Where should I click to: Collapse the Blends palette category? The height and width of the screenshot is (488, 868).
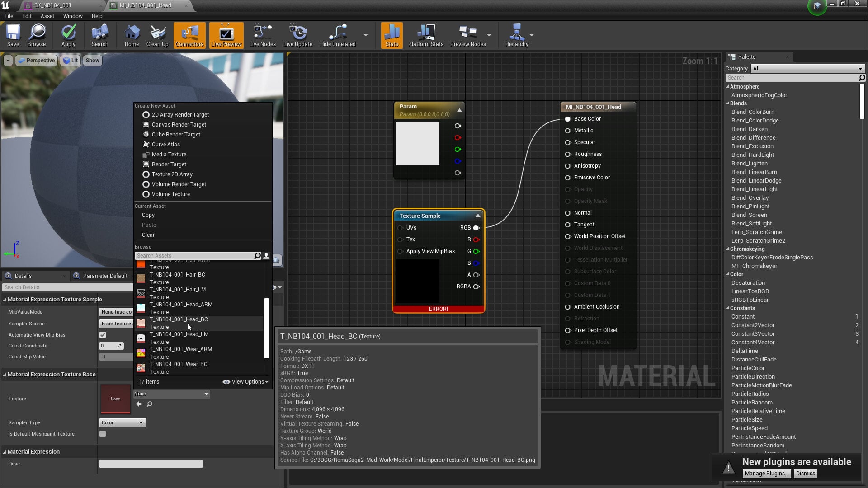pyautogui.click(x=728, y=103)
